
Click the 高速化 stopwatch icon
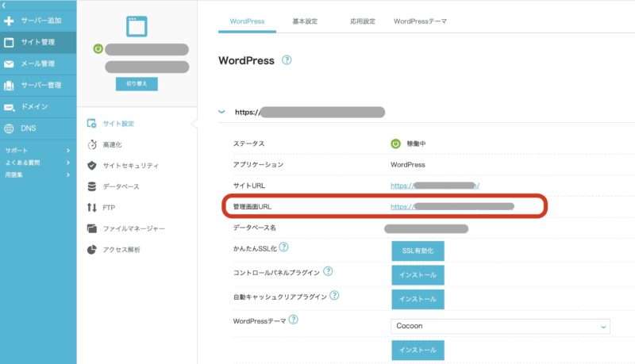tap(92, 144)
